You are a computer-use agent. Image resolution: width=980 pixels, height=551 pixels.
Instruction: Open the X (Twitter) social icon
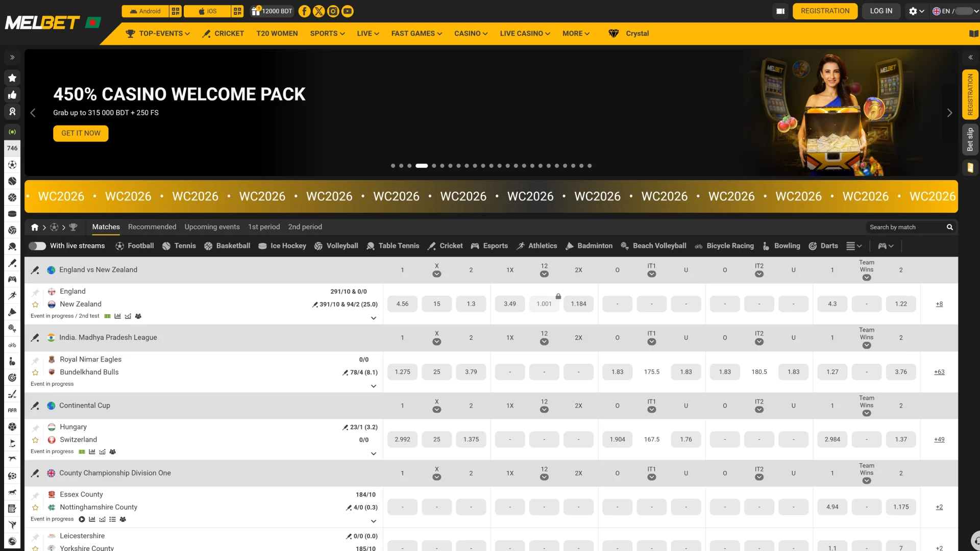point(318,11)
